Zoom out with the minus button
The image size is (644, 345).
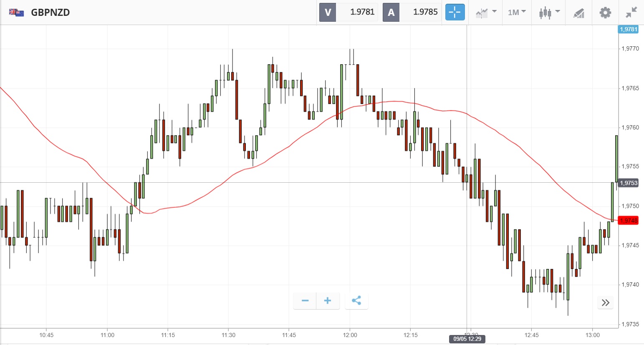click(x=305, y=301)
